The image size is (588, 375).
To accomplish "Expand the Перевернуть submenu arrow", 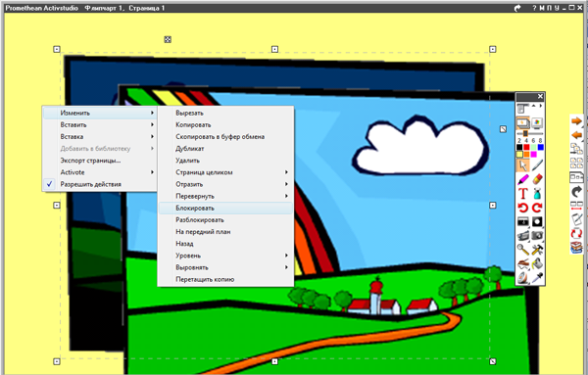I will 286,196.
